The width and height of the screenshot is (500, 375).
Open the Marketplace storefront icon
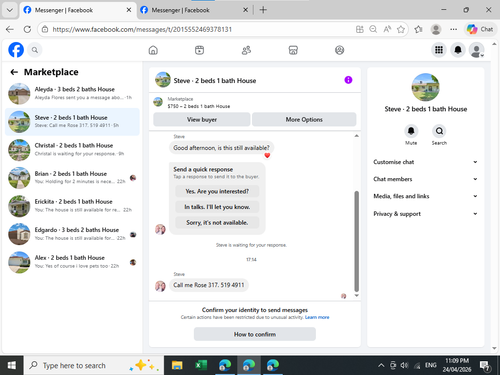coord(293,50)
